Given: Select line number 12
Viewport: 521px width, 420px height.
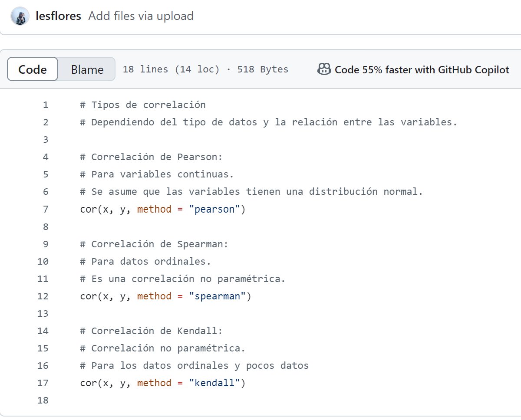Looking at the screenshot, I should pyautogui.click(x=43, y=296).
